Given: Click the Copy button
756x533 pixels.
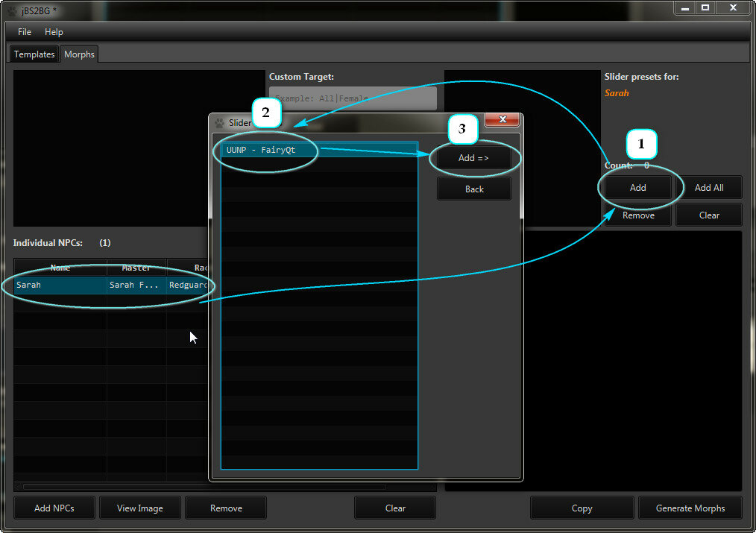Looking at the screenshot, I should tap(582, 508).
